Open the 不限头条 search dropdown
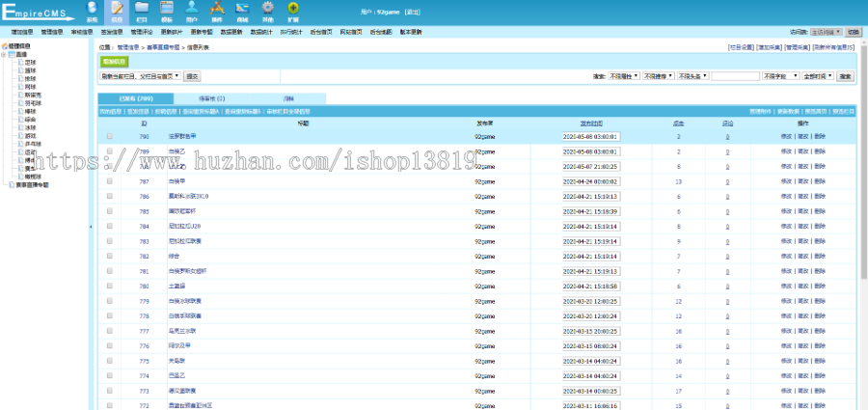Image resolution: width=868 pixels, height=410 pixels. 693,76
